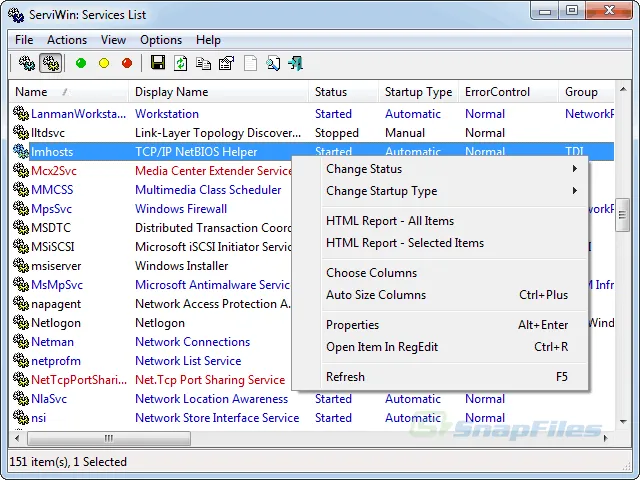Click the gear icon beside lltdsvc

[x=20, y=132]
